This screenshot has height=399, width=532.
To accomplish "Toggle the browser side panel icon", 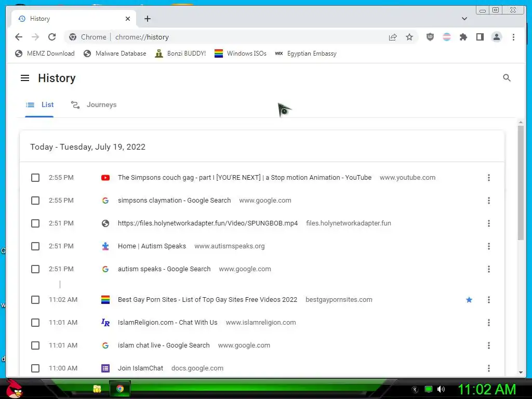I will (480, 37).
